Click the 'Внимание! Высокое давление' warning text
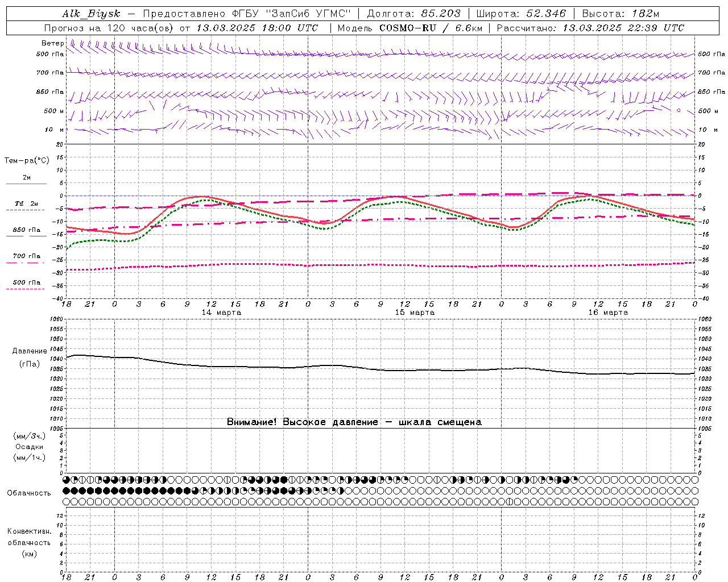This screenshot has height=582, width=728. pos(303,422)
